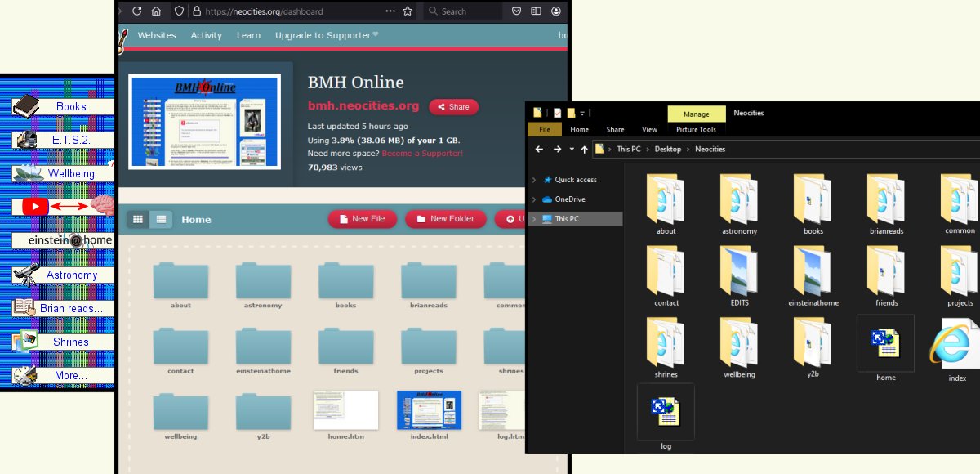Open the Share tab in Explorer ribbon

(615, 129)
